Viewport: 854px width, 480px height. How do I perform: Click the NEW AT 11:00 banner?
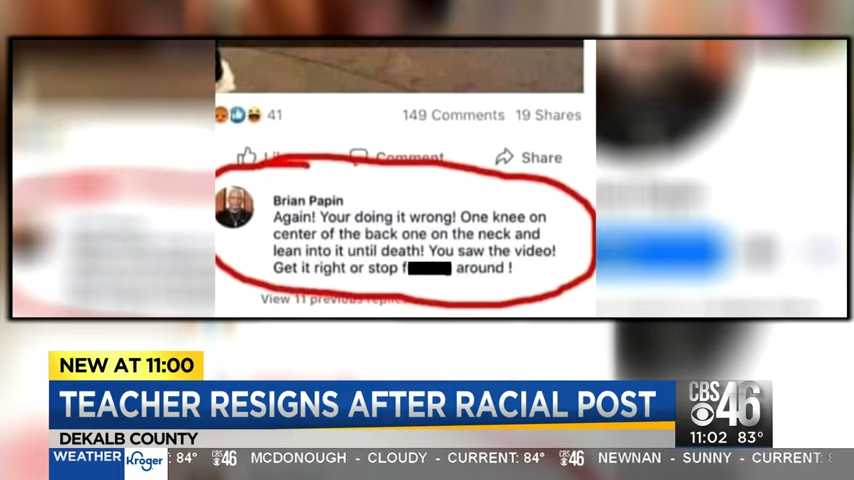tap(126, 365)
